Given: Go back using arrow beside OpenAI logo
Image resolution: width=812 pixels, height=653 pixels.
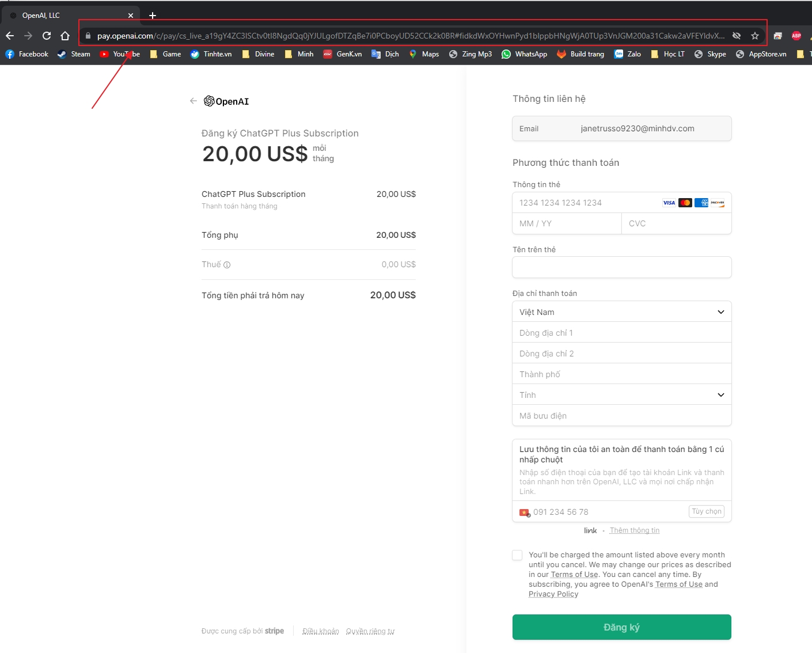Looking at the screenshot, I should click(x=193, y=101).
